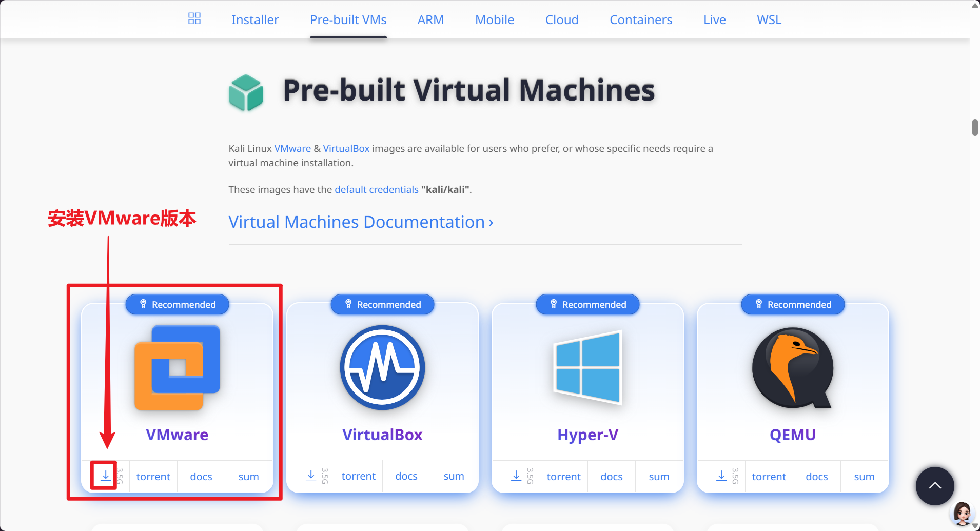The image size is (980, 531).
Task: Open the default credentials link
Action: click(377, 189)
